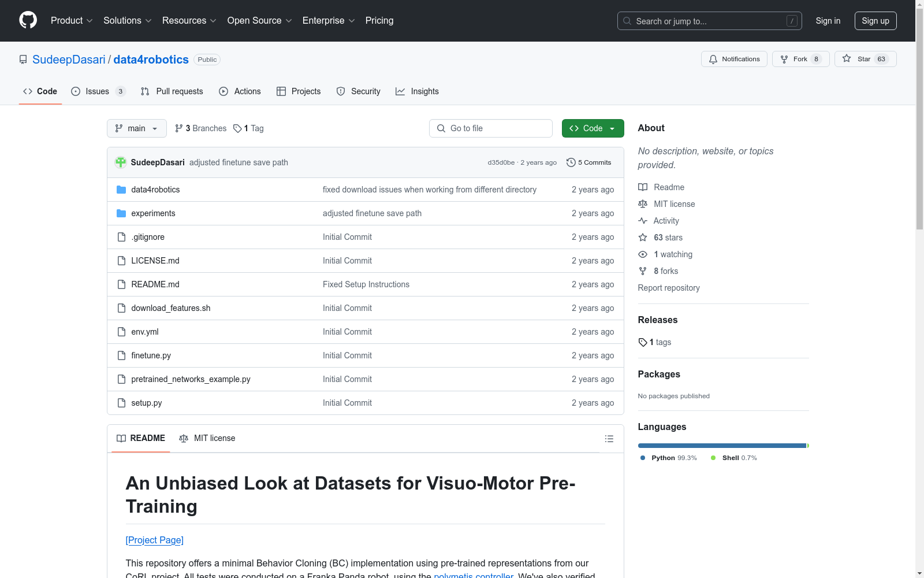Viewport: 924px width, 578px height.
Task: Open the env.yml file
Action: point(145,332)
